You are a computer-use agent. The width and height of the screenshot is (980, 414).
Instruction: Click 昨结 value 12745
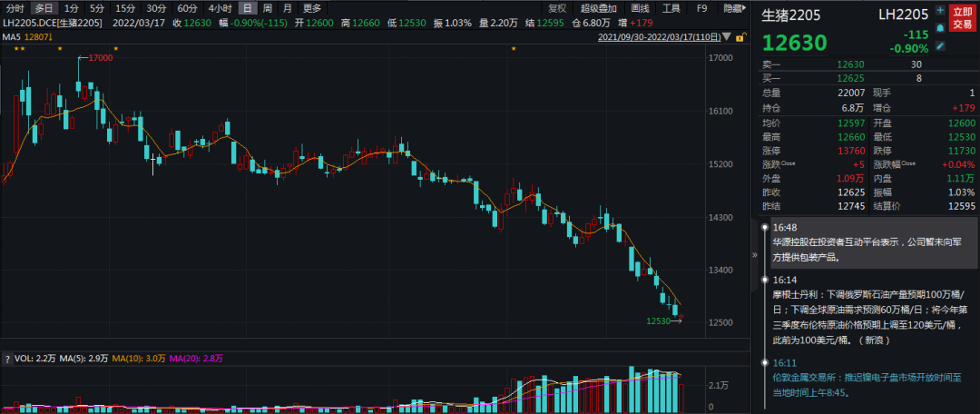click(850, 206)
